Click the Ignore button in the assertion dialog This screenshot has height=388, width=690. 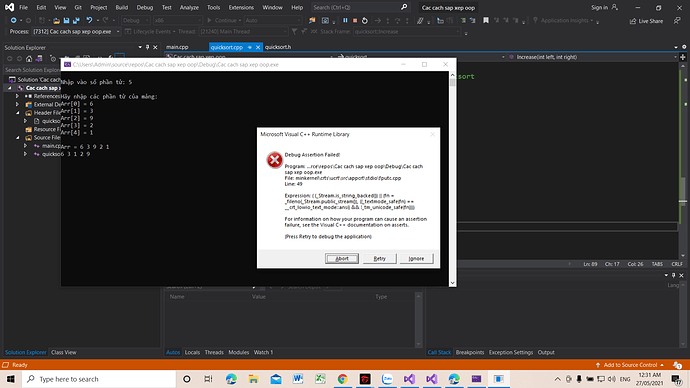click(416, 259)
